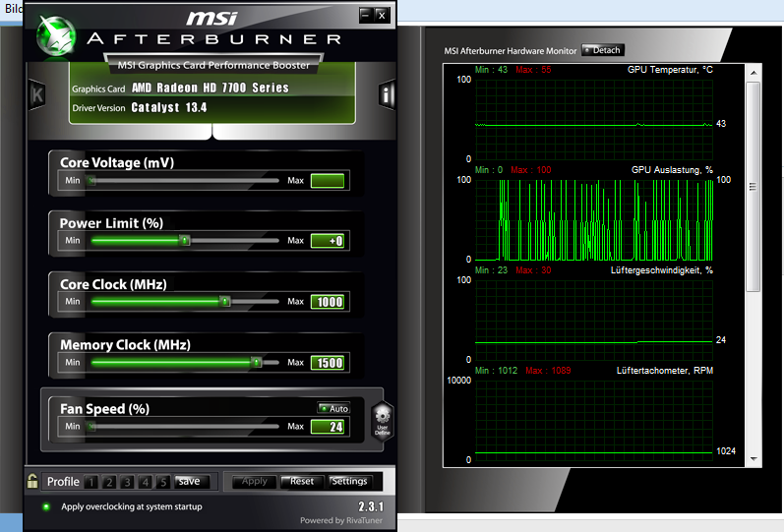Click the Power Limit +0 value field

[x=328, y=241]
